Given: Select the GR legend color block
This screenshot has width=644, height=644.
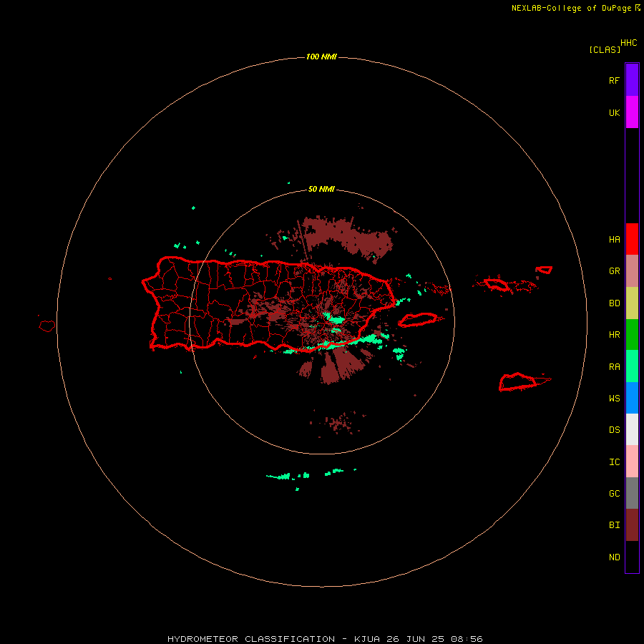Looking at the screenshot, I should [632, 271].
